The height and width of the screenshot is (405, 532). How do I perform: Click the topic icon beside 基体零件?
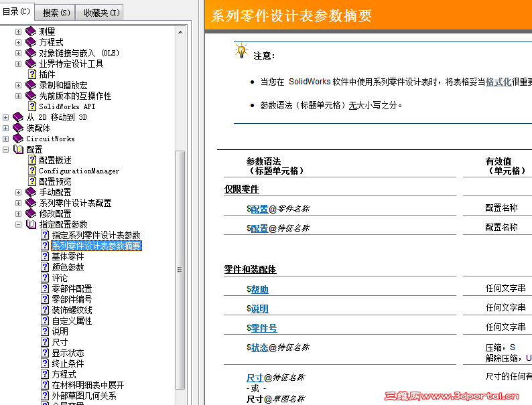click(45, 256)
